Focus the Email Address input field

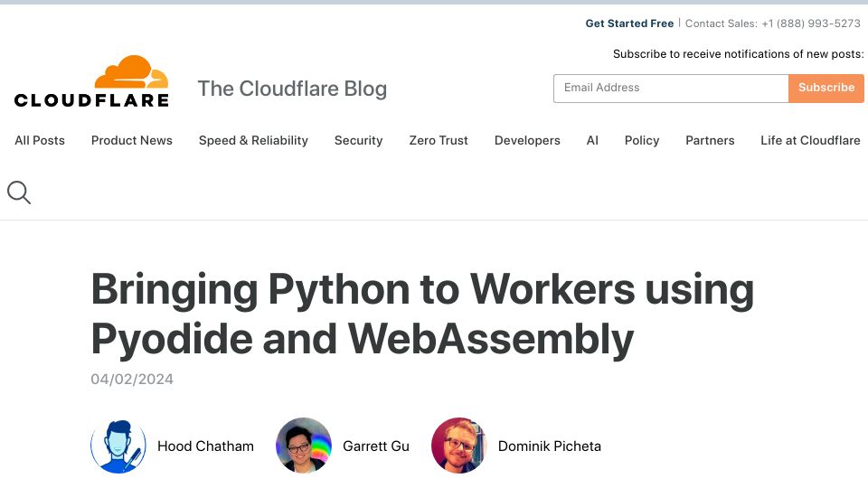point(671,88)
